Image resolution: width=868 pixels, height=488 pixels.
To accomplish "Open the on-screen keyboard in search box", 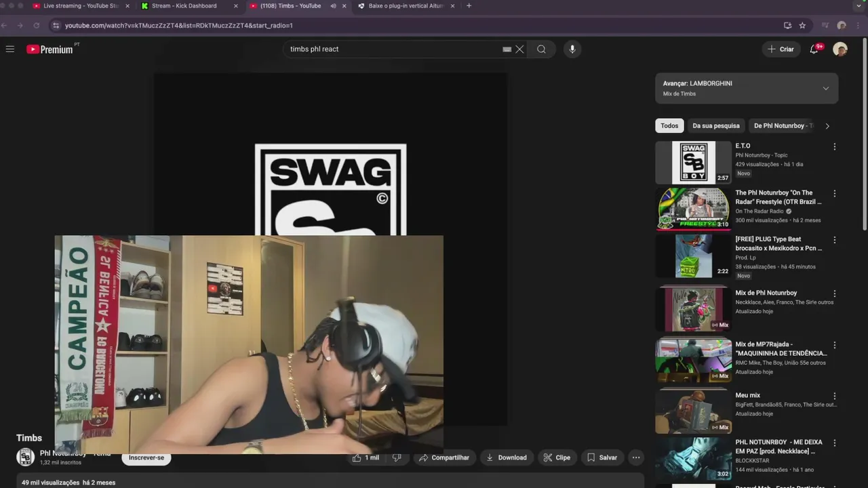I will pos(507,49).
